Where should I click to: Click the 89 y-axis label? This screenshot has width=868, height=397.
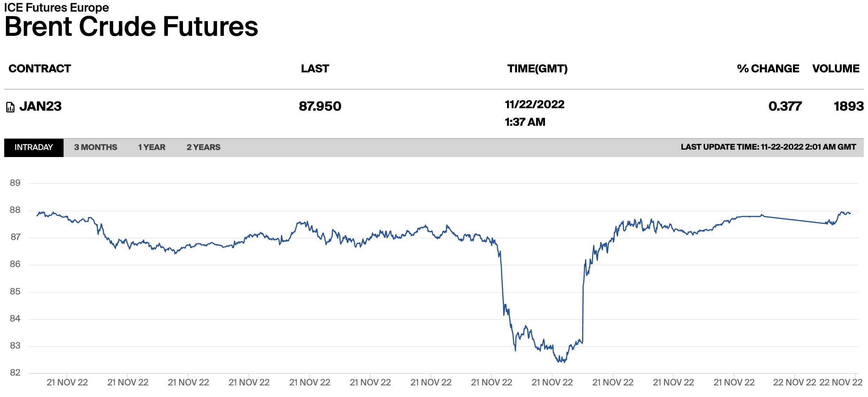pyautogui.click(x=15, y=183)
